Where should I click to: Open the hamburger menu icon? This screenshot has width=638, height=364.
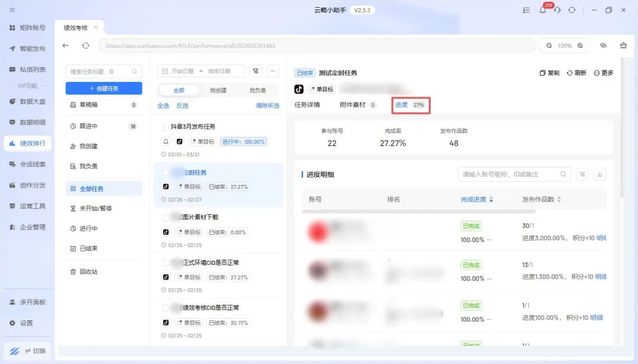click(x=12, y=10)
